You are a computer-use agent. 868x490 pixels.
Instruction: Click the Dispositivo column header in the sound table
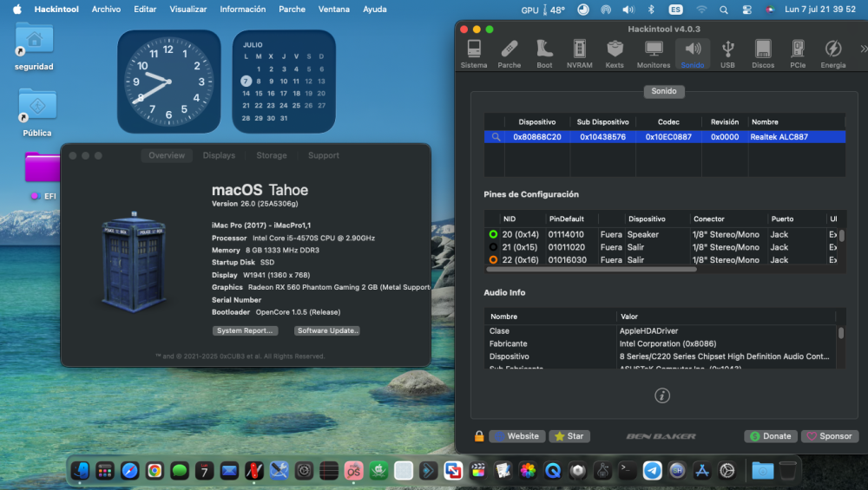(x=537, y=122)
